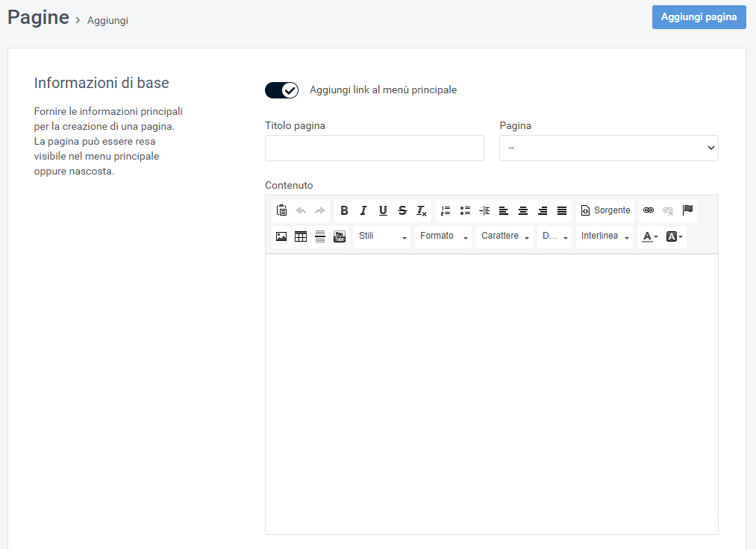
Task: Center align the text
Action: 522,210
